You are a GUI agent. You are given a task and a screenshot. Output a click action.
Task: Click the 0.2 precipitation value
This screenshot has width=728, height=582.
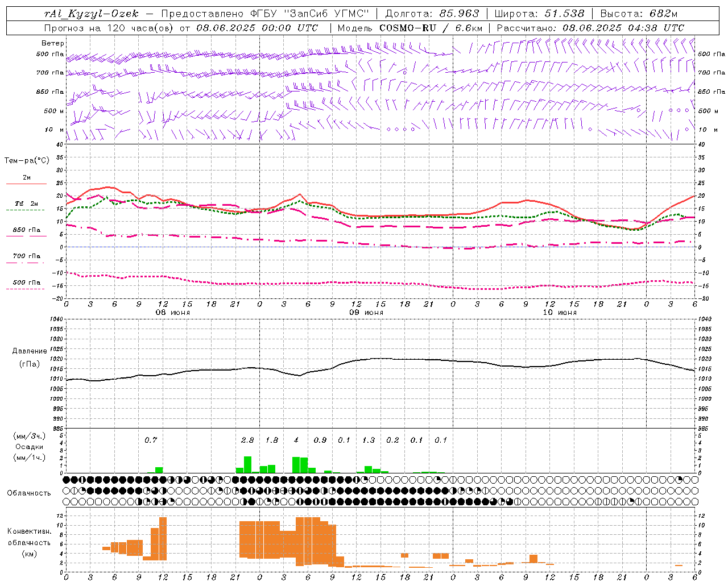click(392, 440)
